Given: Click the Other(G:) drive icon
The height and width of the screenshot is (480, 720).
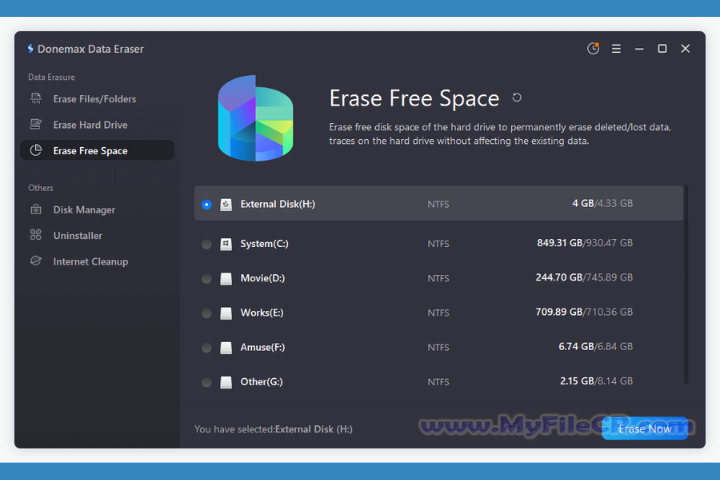Looking at the screenshot, I should pos(226,382).
